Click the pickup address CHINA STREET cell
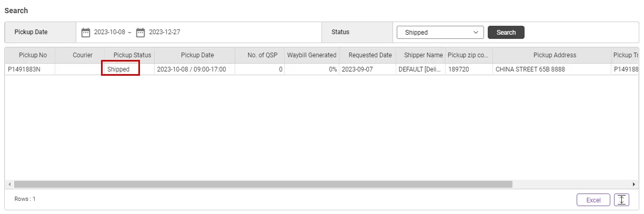The image size is (644, 214). coord(530,69)
